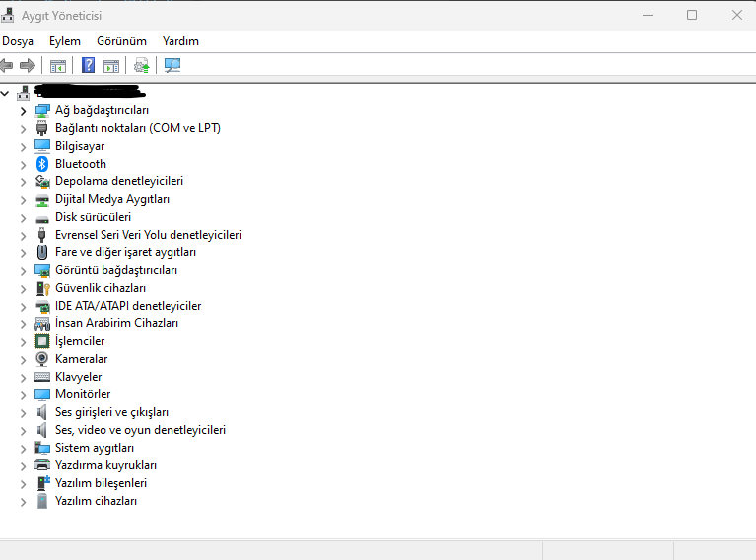Image resolution: width=756 pixels, height=560 pixels.
Task: Click the Dijital Medya Aygıtları icon
Action: tap(42, 200)
